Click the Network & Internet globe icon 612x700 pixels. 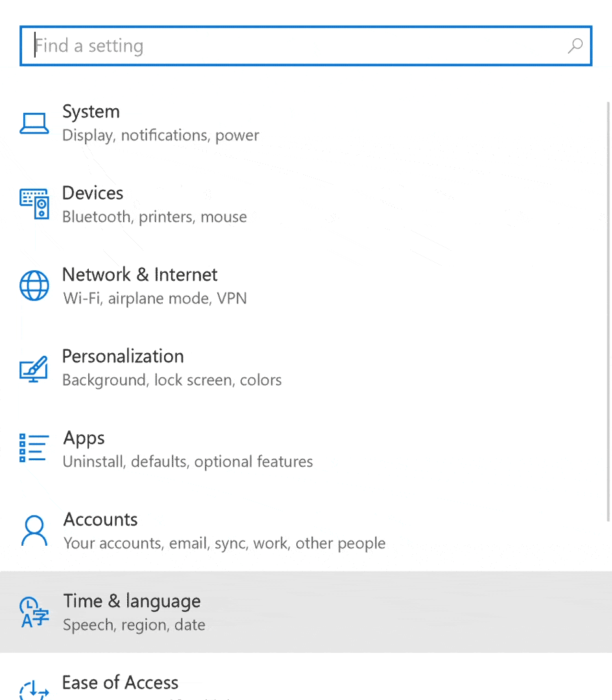coord(34,286)
